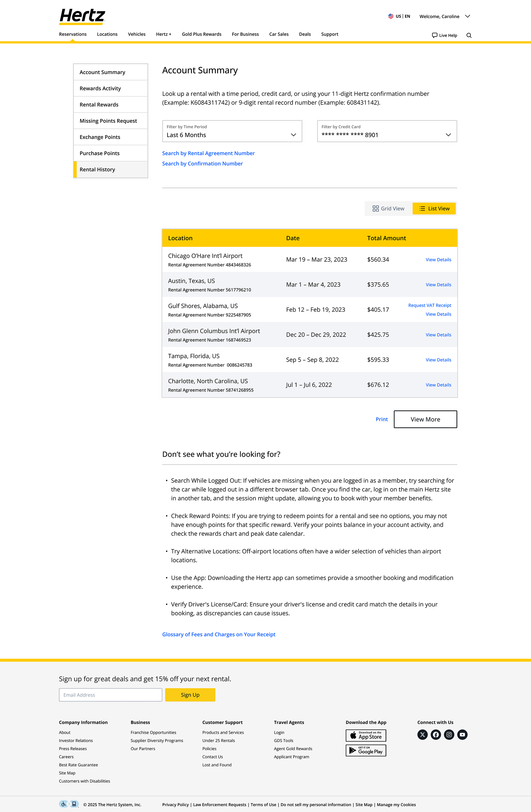The height and width of the screenshot is (812, 531).
Task: Switch to Grid View
Action: (388, 209)
